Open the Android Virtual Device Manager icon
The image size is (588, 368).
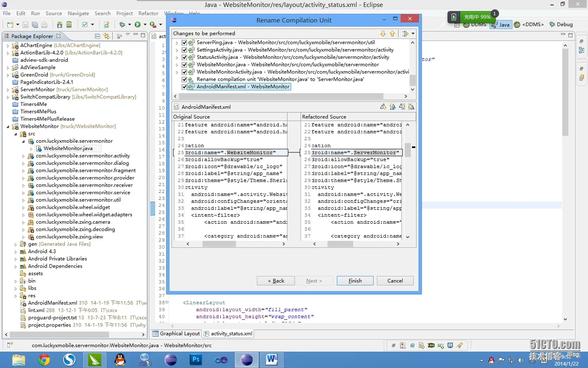(x=69, y=25)
